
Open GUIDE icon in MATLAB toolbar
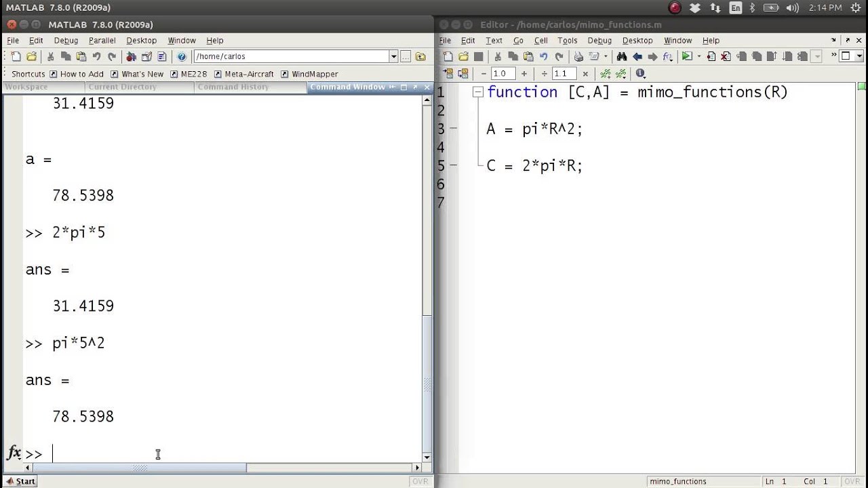point(146,56)
